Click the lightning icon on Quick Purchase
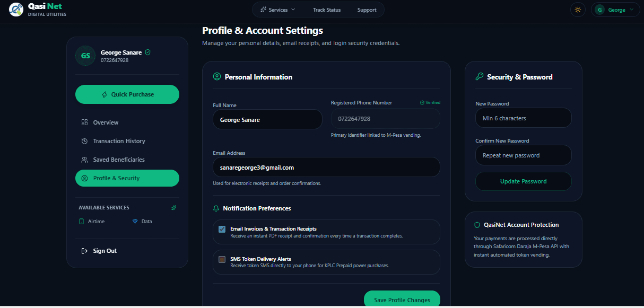The width and height of the screenshot is (644, 308). click(x=105, y=94)
